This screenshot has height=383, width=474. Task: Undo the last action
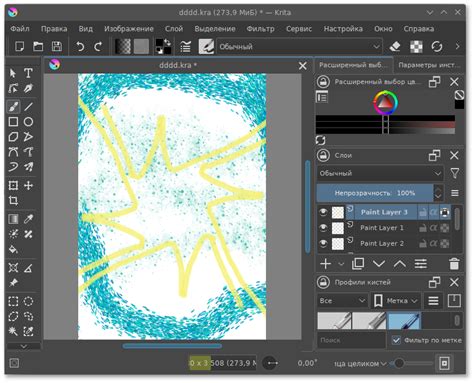click(80, 46)
